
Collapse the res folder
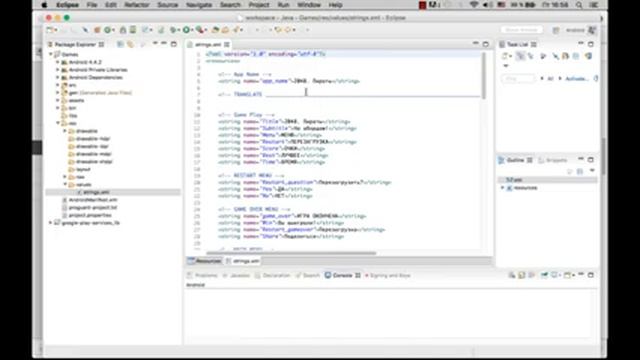(x=58, y=123)
